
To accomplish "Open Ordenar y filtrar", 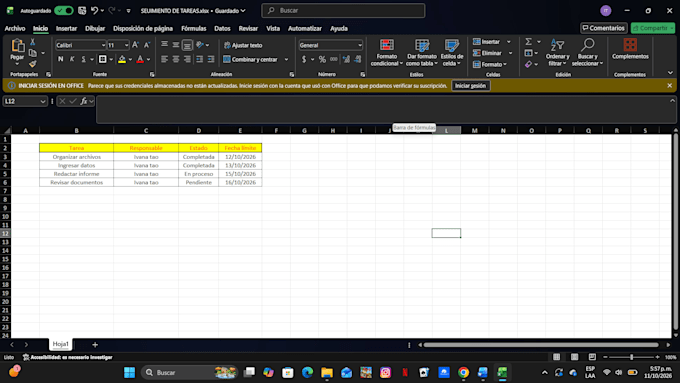I will (557, 52).
